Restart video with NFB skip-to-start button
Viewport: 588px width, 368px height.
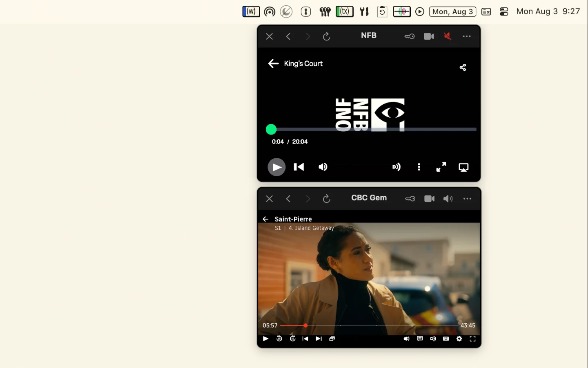point(299,167)
